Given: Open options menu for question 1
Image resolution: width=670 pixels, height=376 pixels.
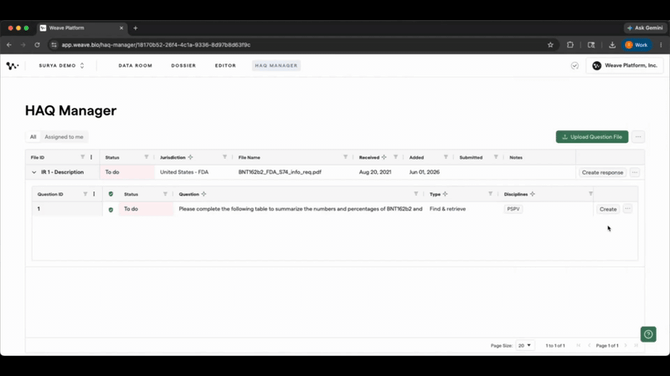Looking at the screenshot, I should click(x=627, y=209).
